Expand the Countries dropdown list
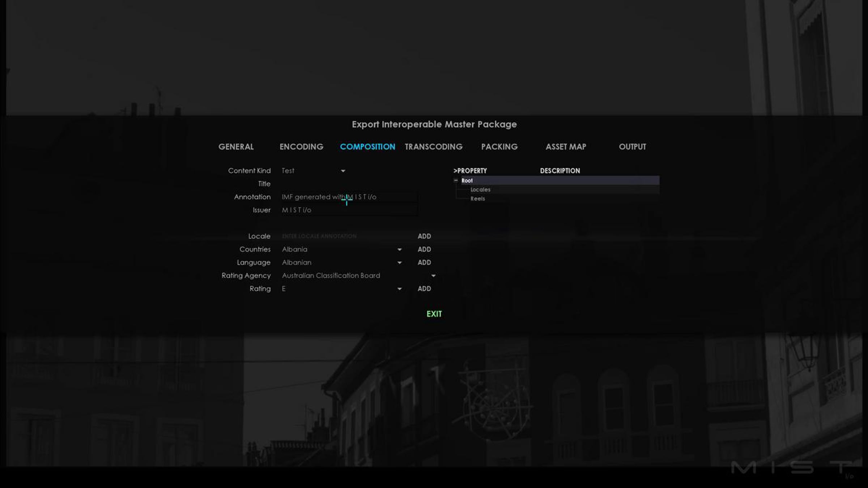Viewport: 868px width, 488px height. coord(399,249)
